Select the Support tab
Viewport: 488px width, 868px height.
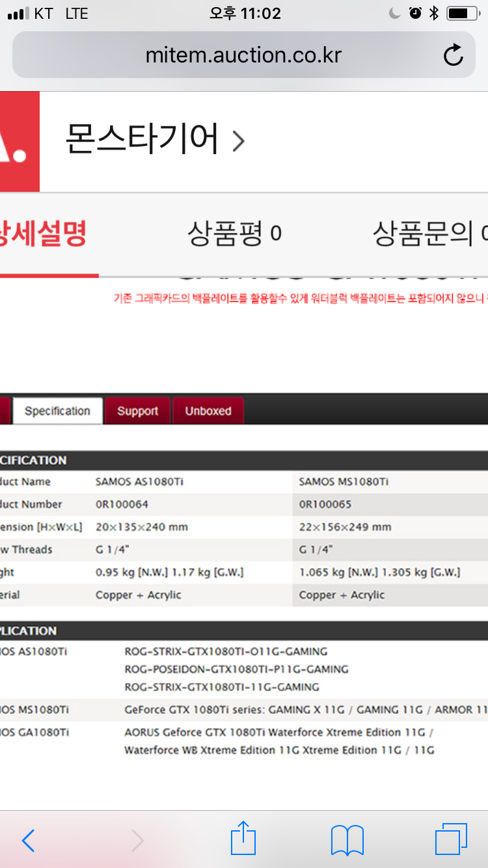coord(137,411)
